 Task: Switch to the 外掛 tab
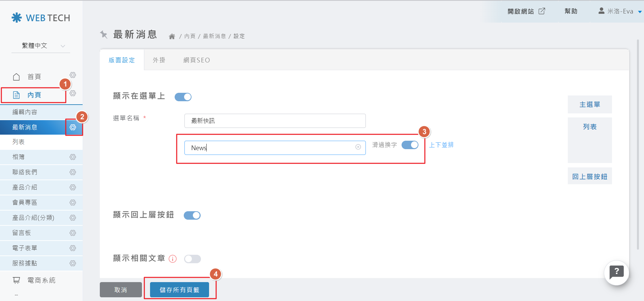(x=159, y=60)
